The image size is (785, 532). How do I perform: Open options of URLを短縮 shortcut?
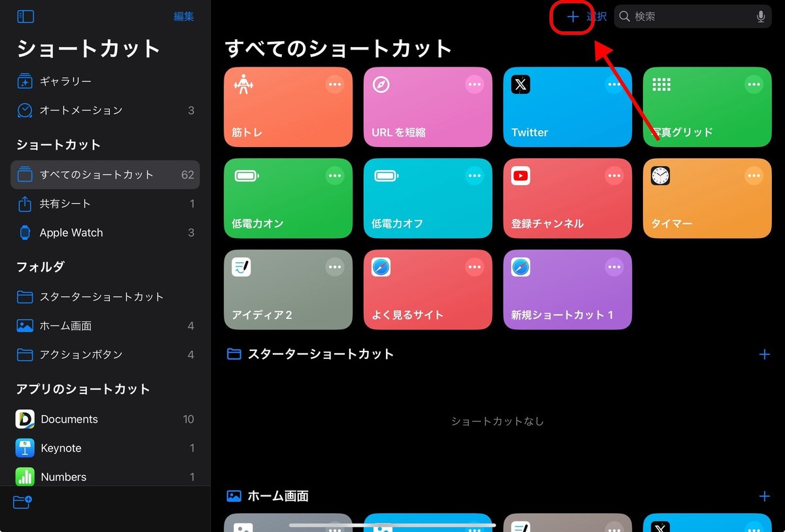coord(474,84)
